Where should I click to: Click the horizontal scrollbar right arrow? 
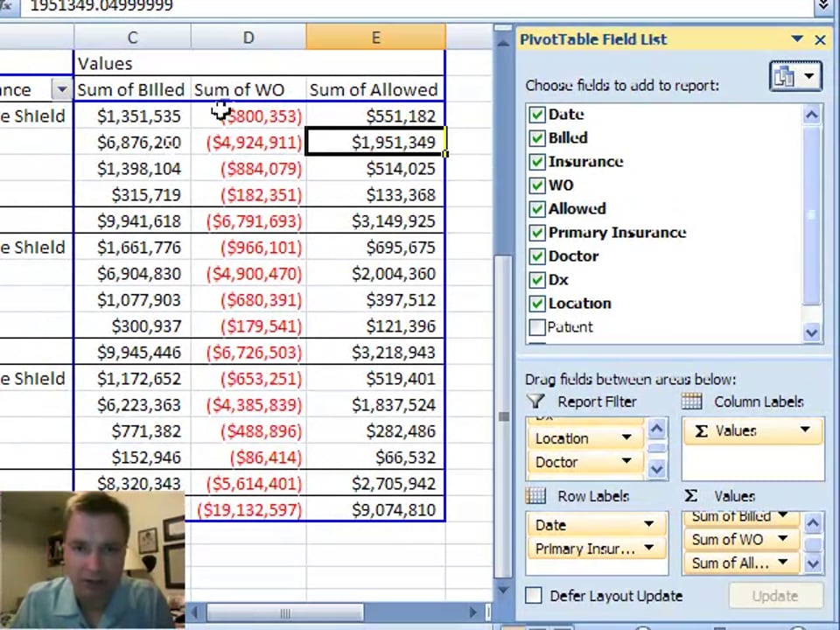click(x=473, y=612)
